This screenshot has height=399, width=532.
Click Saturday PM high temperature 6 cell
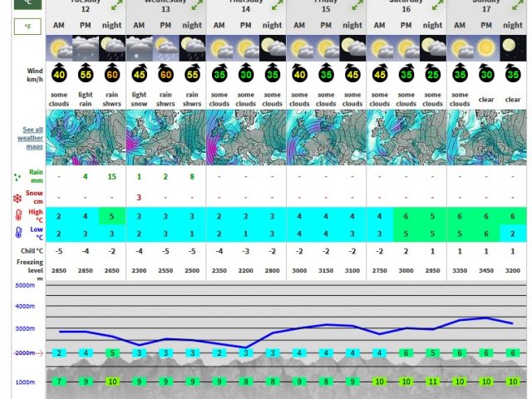pyautogui.click(x=406, y=216)
